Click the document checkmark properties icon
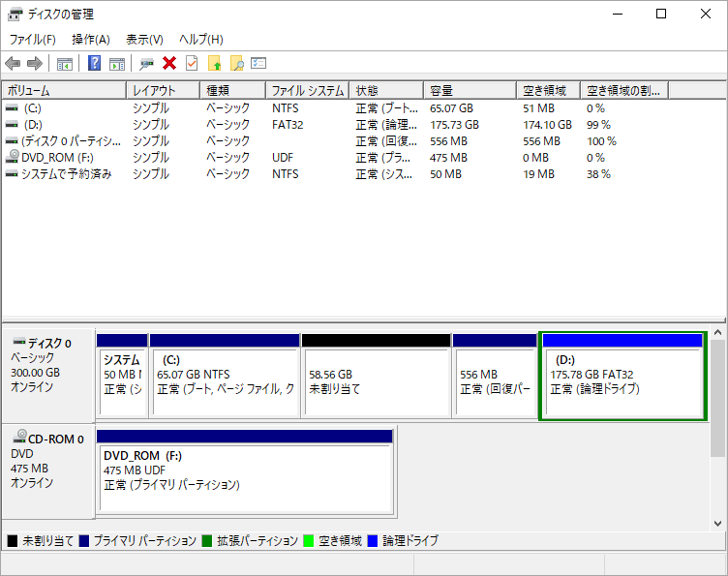This screenshot has height=576, width=728. click(x=192, y=63)
